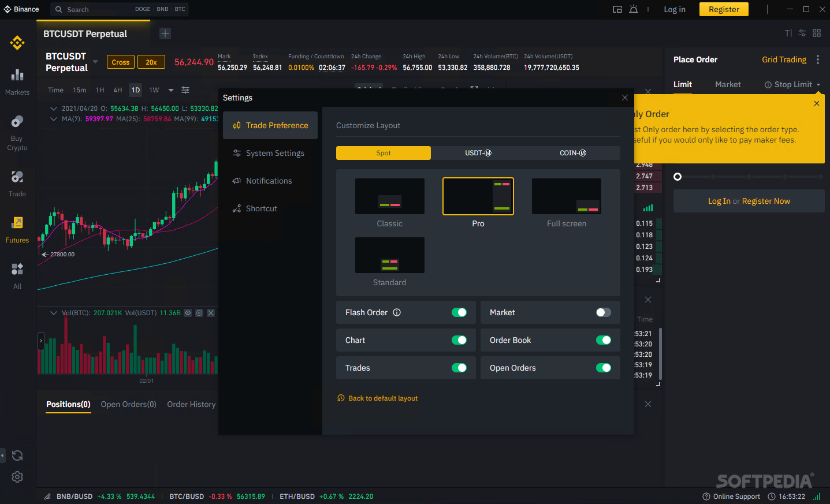
Task: Click the layout grid icon top right
Action: click(x=817, y=33)
